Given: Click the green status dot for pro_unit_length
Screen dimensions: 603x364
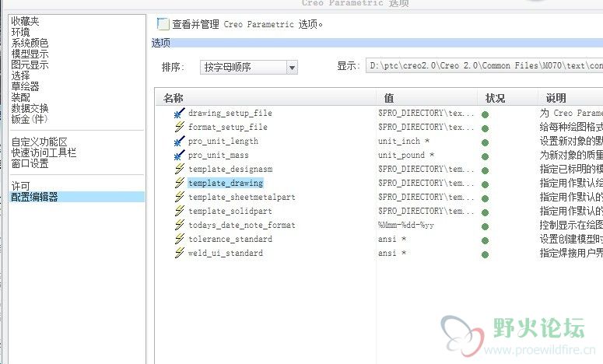Looking at the screenshot, I should click(x=485, y=142).
